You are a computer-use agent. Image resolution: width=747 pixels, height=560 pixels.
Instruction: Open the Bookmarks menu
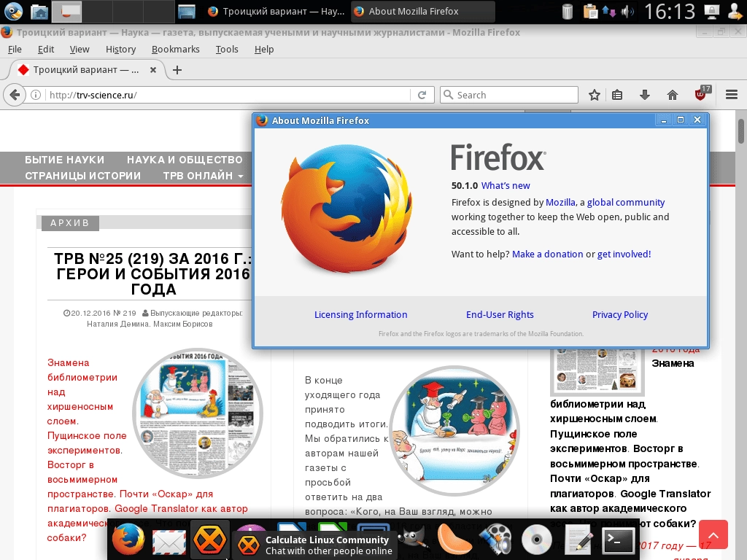[x=175, y=49]
